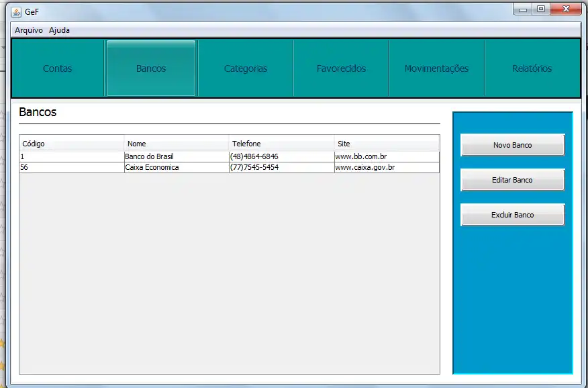Click phone number (48)4864-6846
This screenshot has width=588, height=388.
[282, 156]
